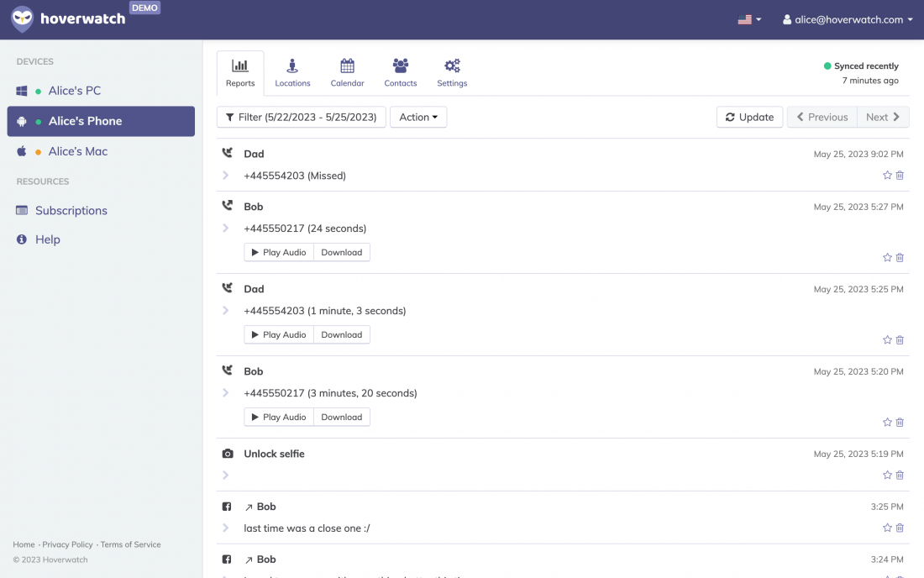Viewport: 924px width, 578px height.
Task: Open the Action dropdown
Action: (418, 118)
